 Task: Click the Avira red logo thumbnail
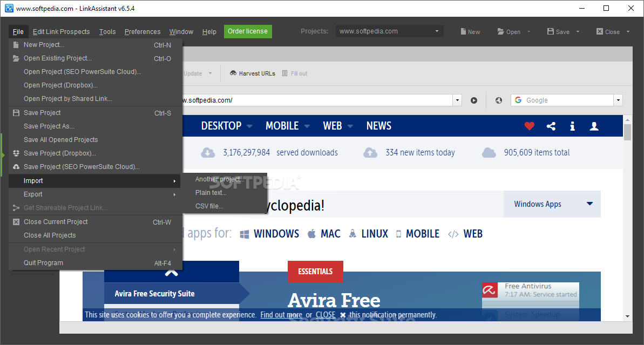(x=490, y=290)
